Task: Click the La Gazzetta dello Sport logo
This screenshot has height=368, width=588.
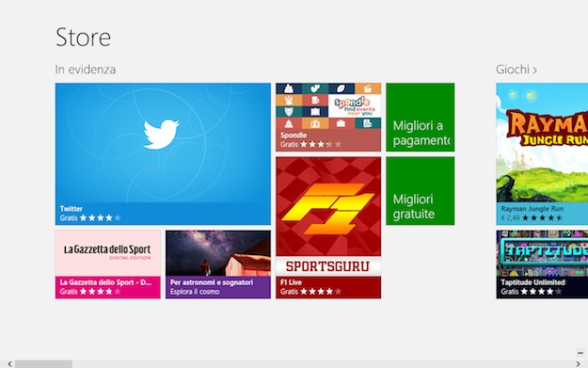Action: (107, 252)
